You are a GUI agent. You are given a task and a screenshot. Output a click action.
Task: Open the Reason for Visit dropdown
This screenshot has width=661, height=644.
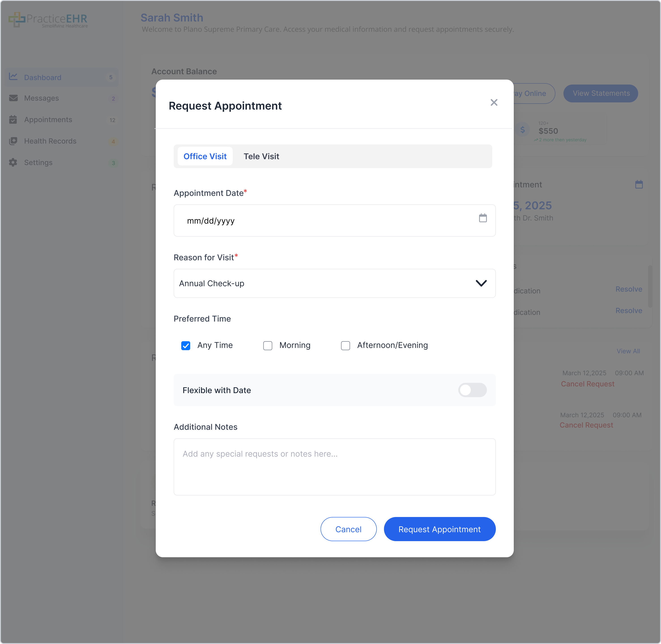tap(334, 284)
